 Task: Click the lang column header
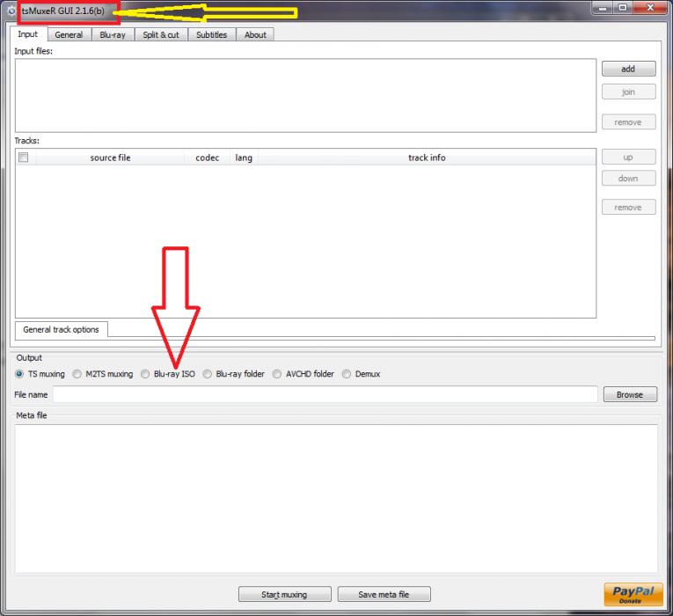click(244, 158)
